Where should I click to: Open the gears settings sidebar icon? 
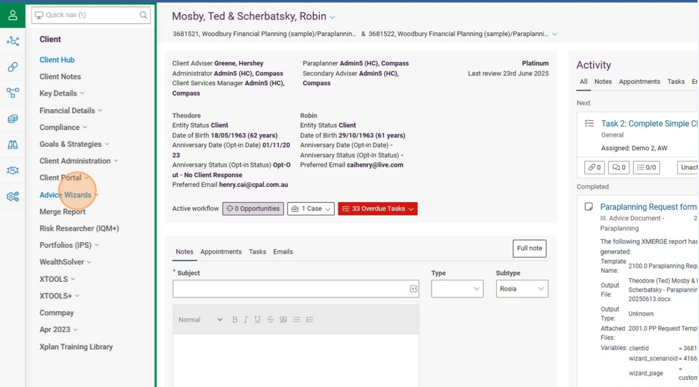click(12, 196)
